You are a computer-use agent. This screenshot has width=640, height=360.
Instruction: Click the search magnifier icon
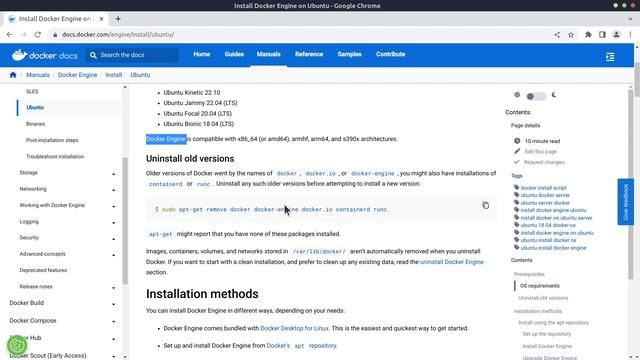[x=93, y=55]
